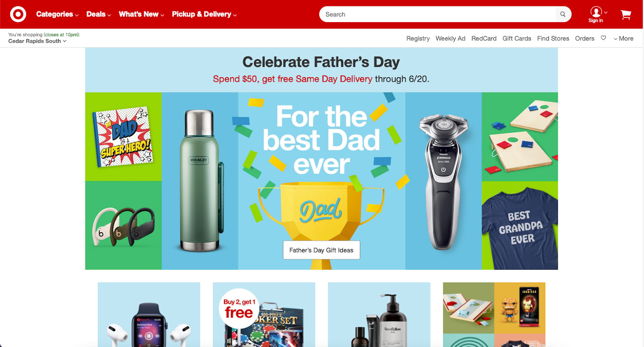This screenshot has width=644, height=347.
Task: Open the What's New menu
Action: click(141, 14)
